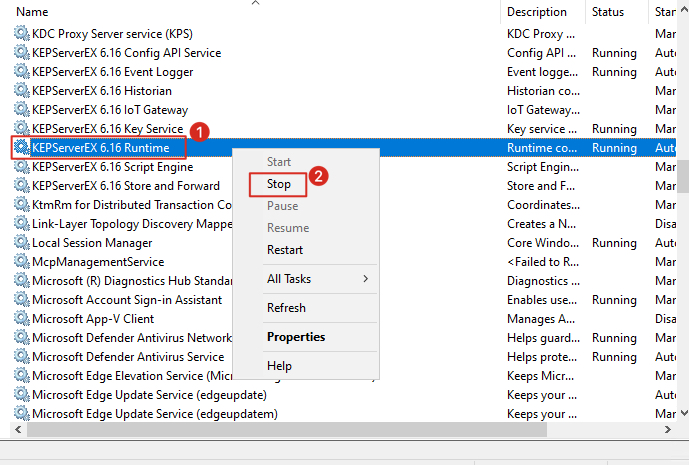Screen dimensions: 689x465
Task: Click 'Script Engin...' description cell
Action: [543, 167]
